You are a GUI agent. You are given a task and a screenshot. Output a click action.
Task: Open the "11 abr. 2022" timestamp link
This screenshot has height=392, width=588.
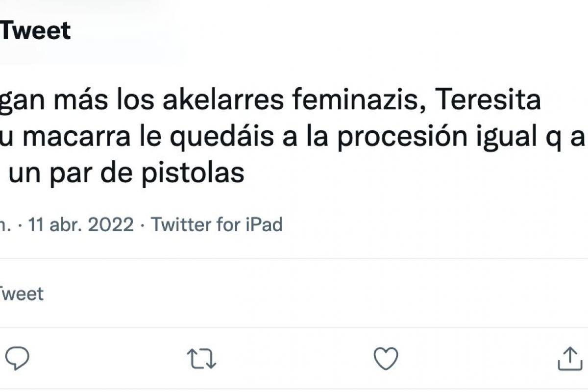point(81,225)
